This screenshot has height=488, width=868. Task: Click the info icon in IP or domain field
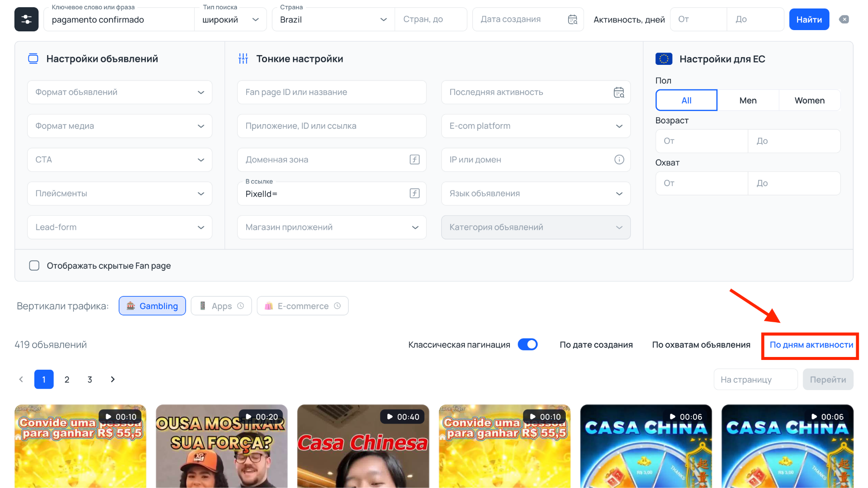click(x=619, y=160)
